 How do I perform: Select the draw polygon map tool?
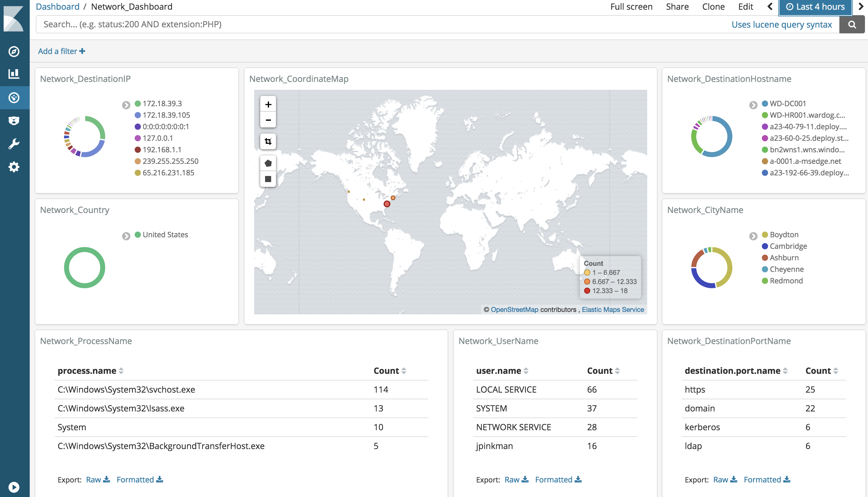pyautogui.click(x=268, y=163)
